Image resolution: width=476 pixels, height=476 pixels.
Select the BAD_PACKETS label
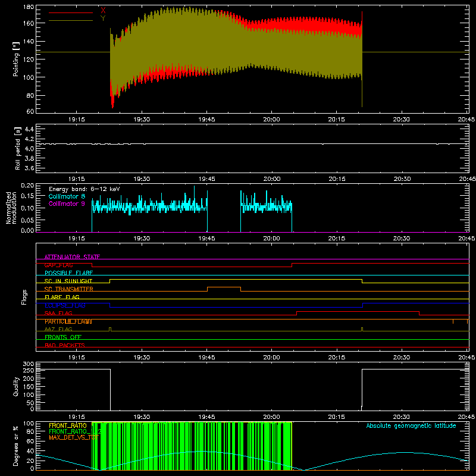tap(65, 345)
